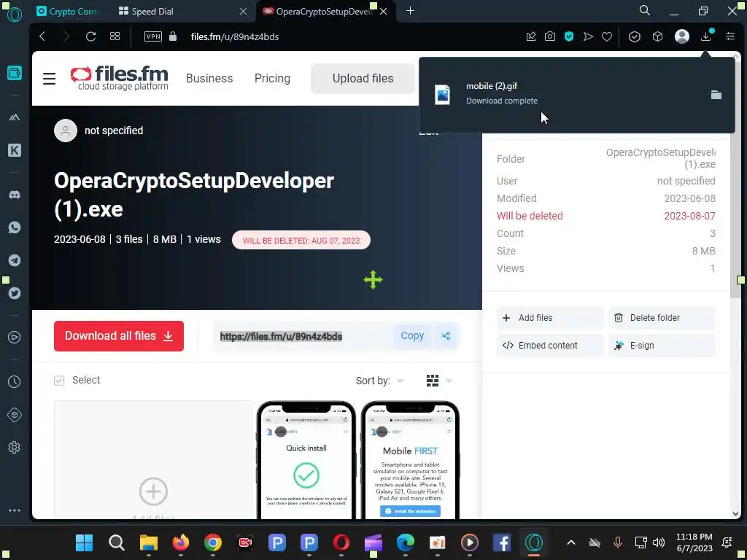Reload the current page
The height and width of the screenshot is (560, 747).
(90, 36)
